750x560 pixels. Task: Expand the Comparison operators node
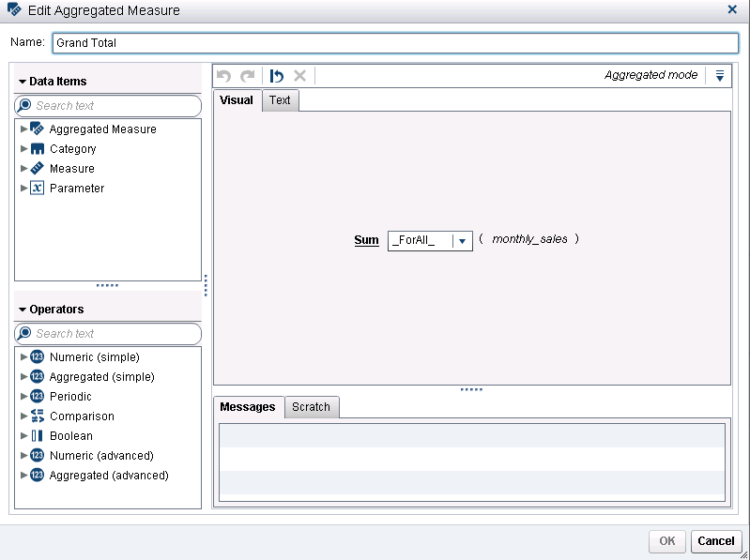[x=23, y=416]
